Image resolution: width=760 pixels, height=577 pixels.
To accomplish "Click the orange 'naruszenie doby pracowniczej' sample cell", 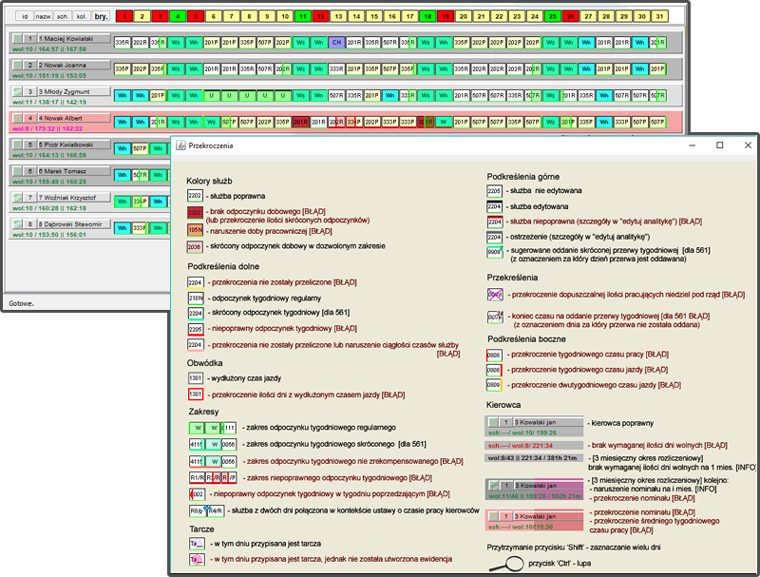I will coord(195,230).
